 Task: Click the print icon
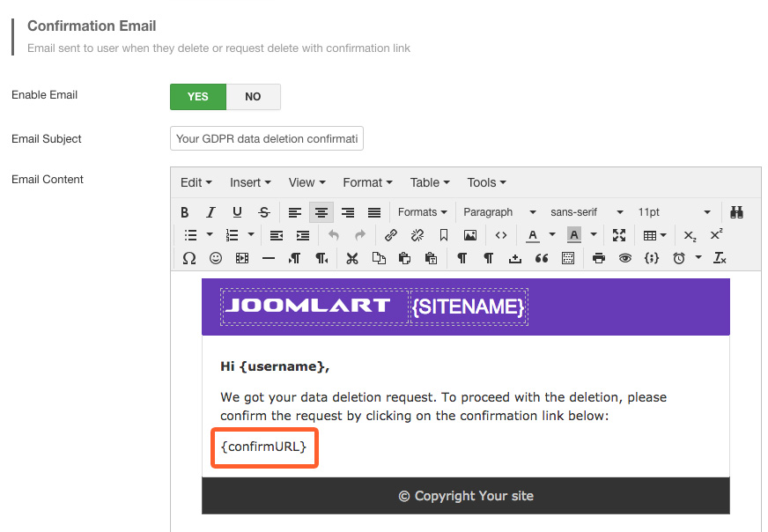[599, 258]
